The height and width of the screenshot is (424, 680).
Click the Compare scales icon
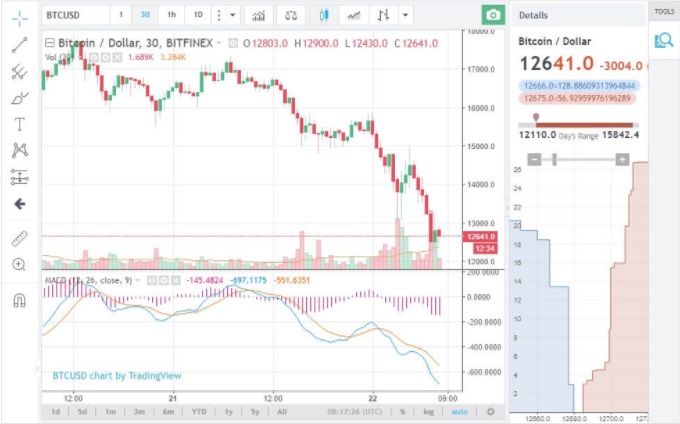point(290,15)
